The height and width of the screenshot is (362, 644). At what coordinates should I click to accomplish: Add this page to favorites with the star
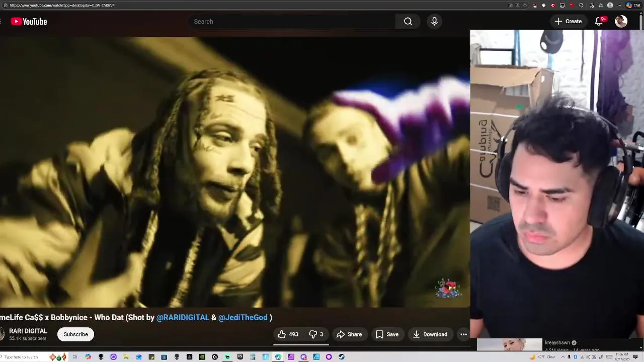click(x=525, y=5)
